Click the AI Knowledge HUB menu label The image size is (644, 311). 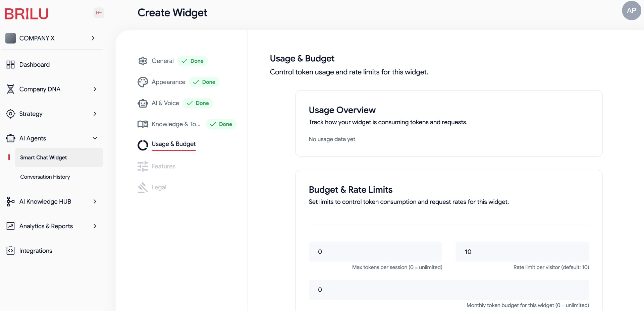point(45,201)
